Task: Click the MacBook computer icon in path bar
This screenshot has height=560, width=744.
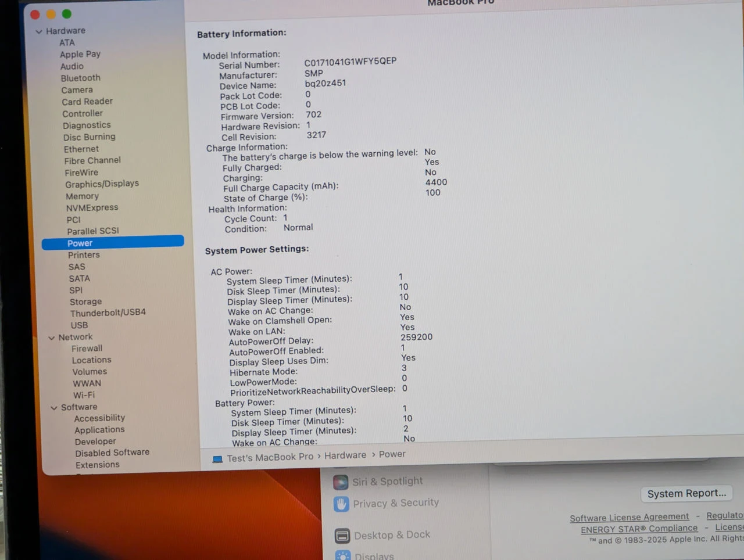Action: click(217, 459)
